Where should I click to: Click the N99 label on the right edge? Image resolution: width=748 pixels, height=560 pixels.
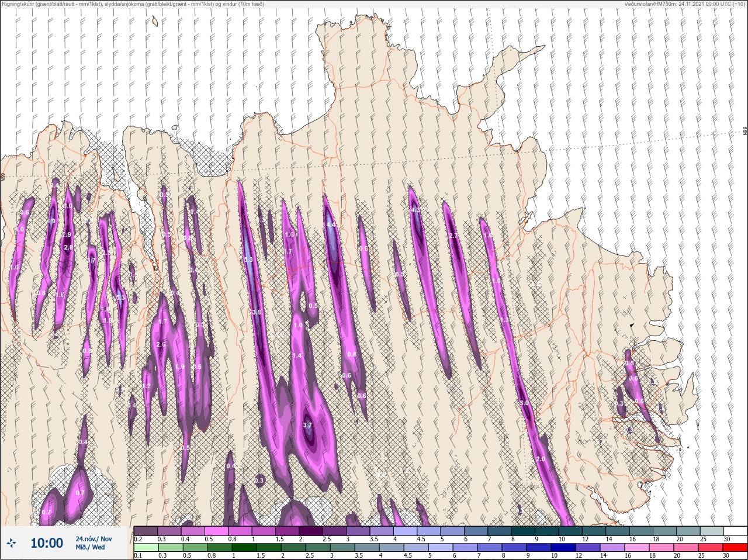point(745,132)
